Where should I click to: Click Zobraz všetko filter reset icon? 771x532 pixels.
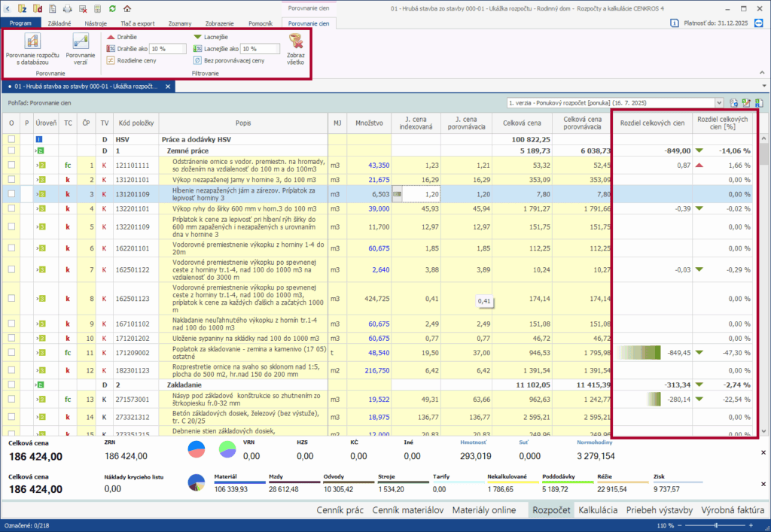[x=296, y=41]
